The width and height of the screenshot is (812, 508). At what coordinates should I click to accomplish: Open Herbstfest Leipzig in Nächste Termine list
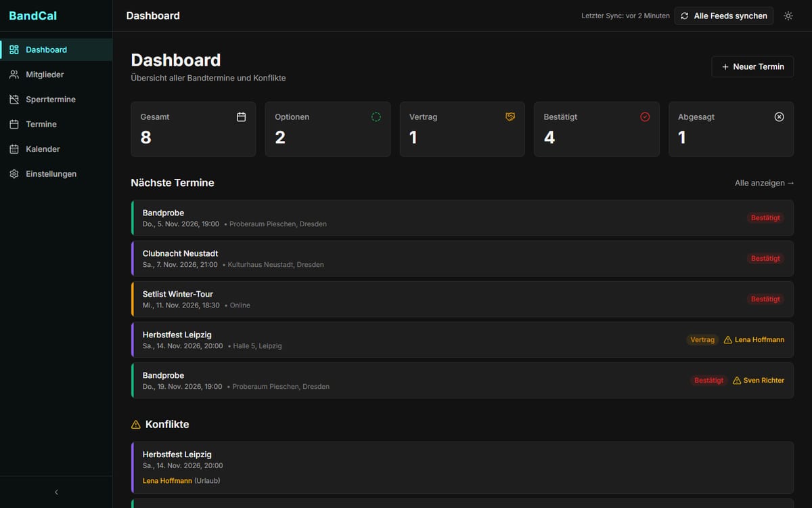[x=462, y=340]
